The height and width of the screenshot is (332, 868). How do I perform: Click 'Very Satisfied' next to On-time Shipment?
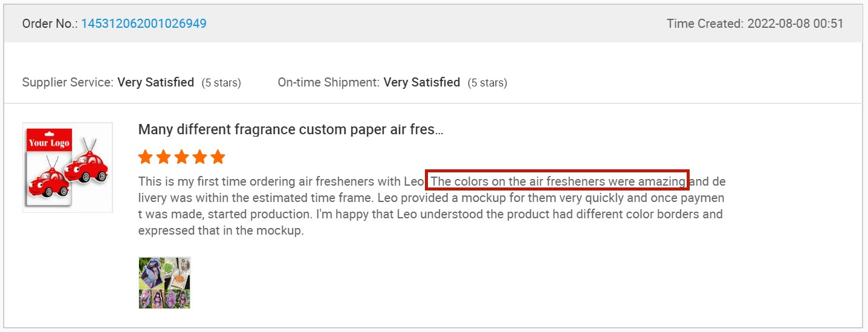click(421, 82)
